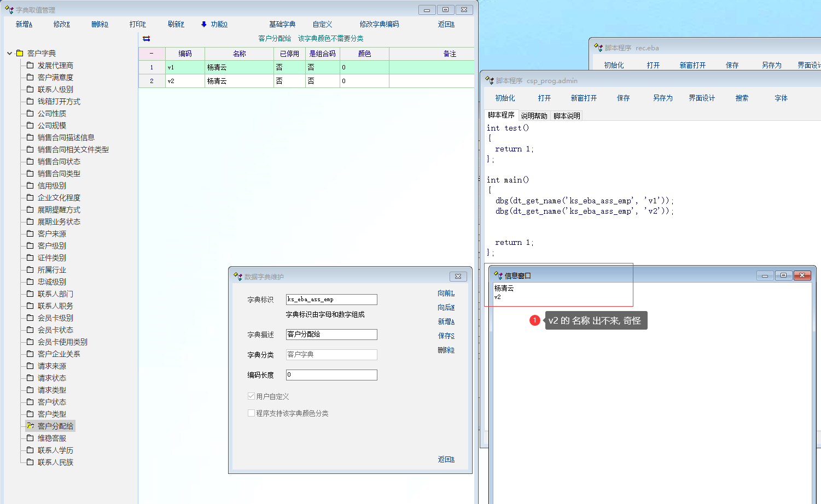The width and height of the screenshot is (821, 504).
Task: Select the 维稳客服 tree item
Action: [x=52, y=438]
